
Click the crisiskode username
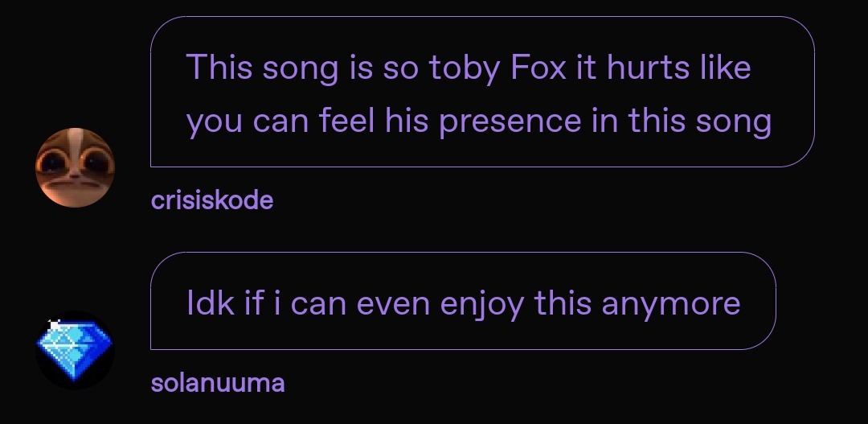tap(212, 200)
